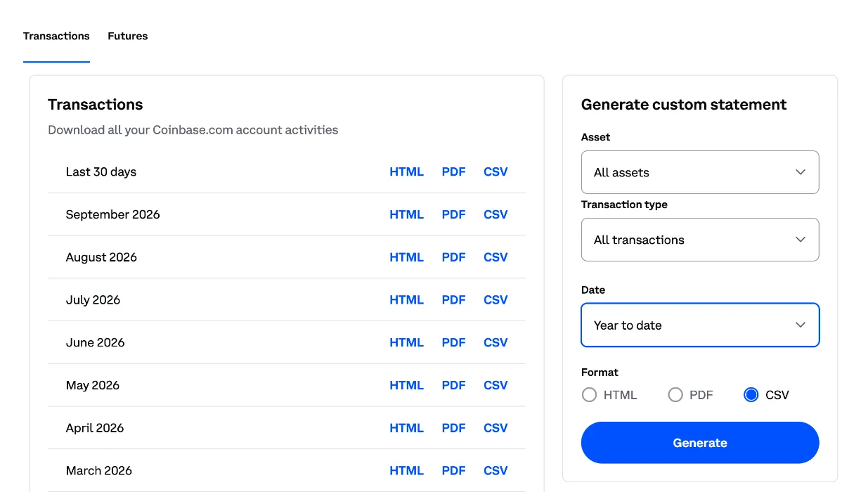Export August 2026 as CSV
The width and height of the screenshot is (868, 492).
pos(495,257)
